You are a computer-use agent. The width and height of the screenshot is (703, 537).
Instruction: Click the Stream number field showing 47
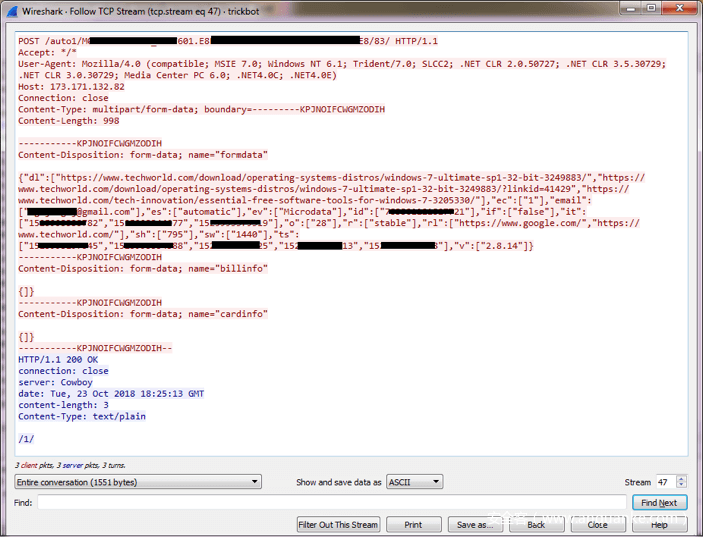(664, 482)
